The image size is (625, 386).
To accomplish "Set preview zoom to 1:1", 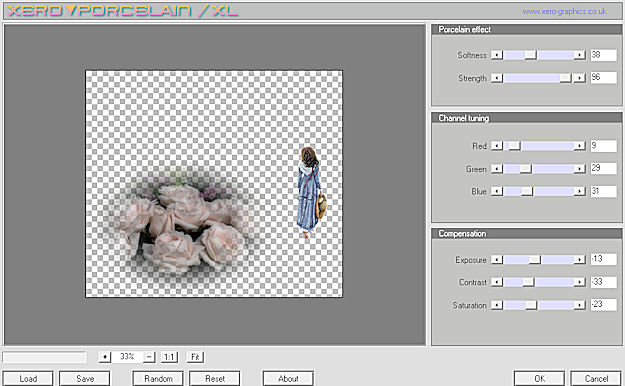I will point(169,356).
